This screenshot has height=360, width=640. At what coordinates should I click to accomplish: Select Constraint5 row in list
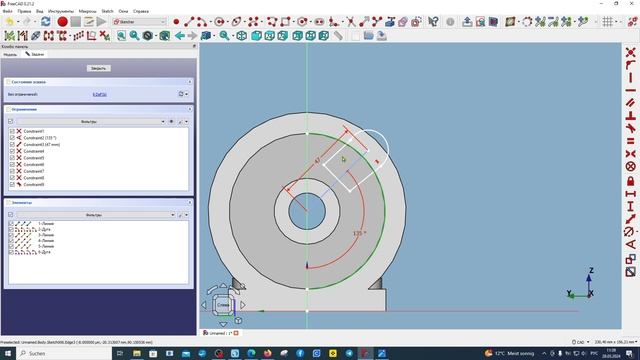click(x=98, y=158)
